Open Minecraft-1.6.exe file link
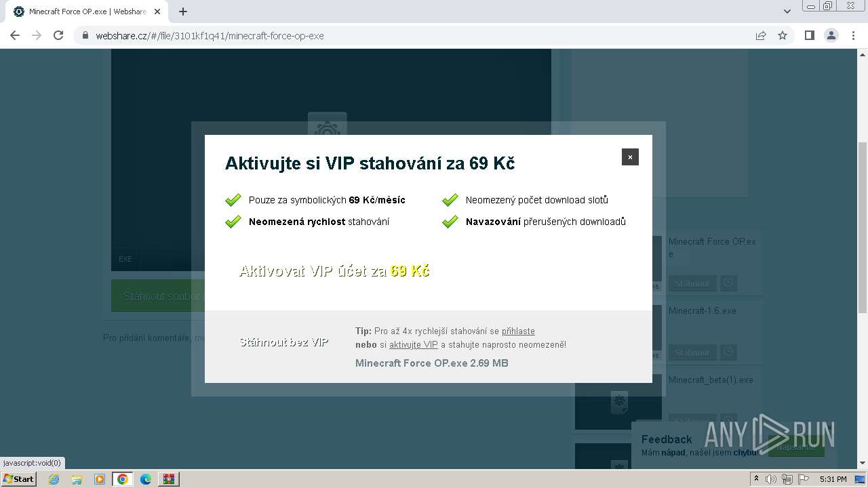This screenshot has width=868, height=488. tap(703, 310)
